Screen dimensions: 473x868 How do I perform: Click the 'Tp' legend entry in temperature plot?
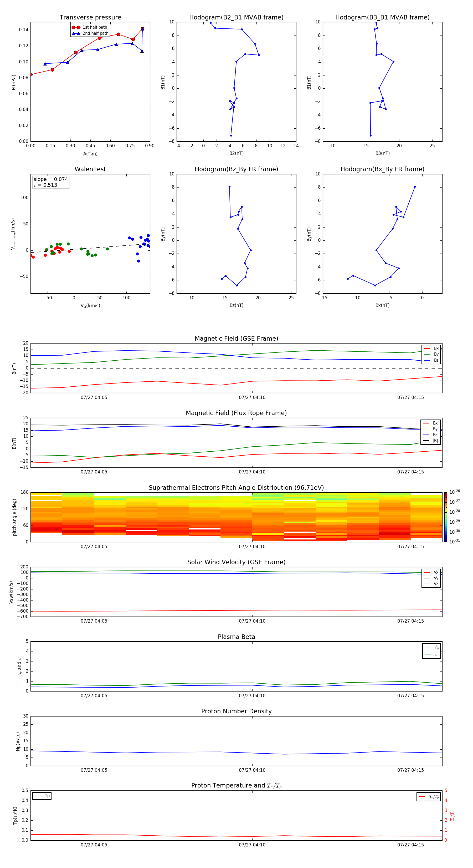pyautogui.click(x=42, y=796)
